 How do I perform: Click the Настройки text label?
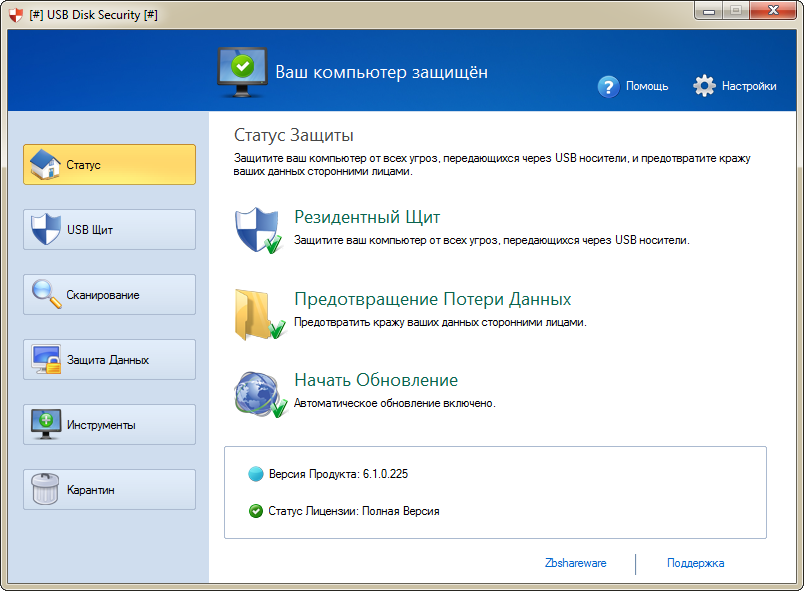coord(749,86)
